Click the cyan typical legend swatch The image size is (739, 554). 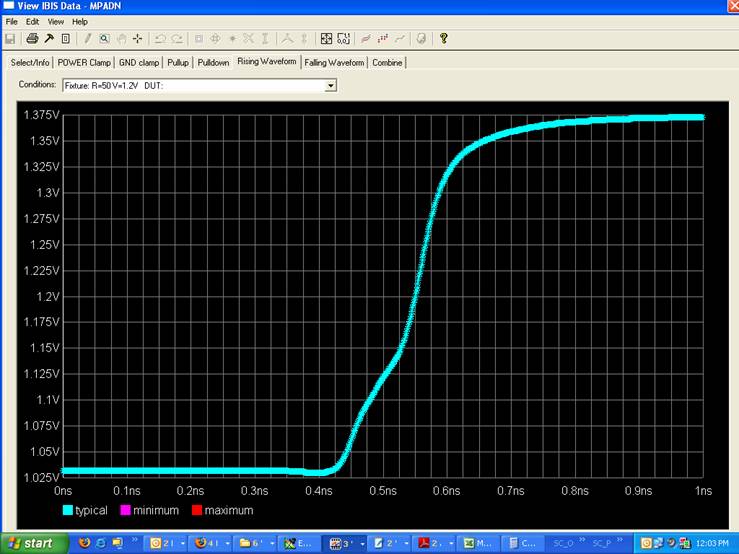[x=68, y=510]
